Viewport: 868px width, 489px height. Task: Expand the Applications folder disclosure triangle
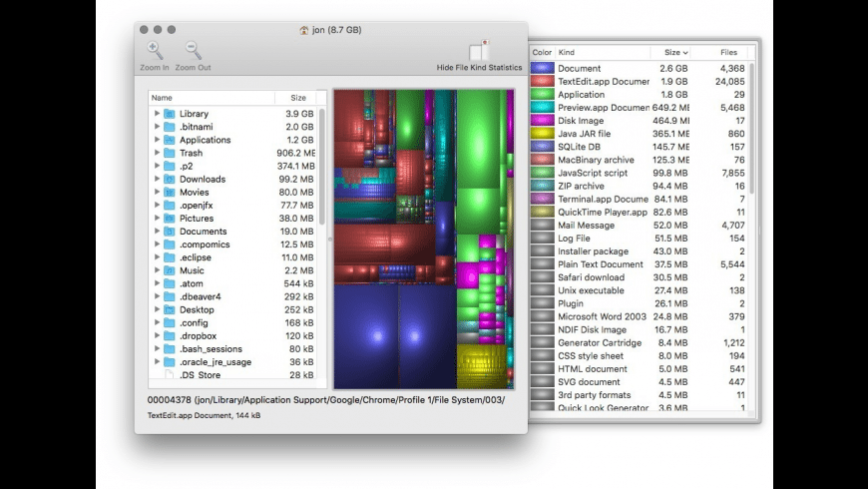pos(157,141)
